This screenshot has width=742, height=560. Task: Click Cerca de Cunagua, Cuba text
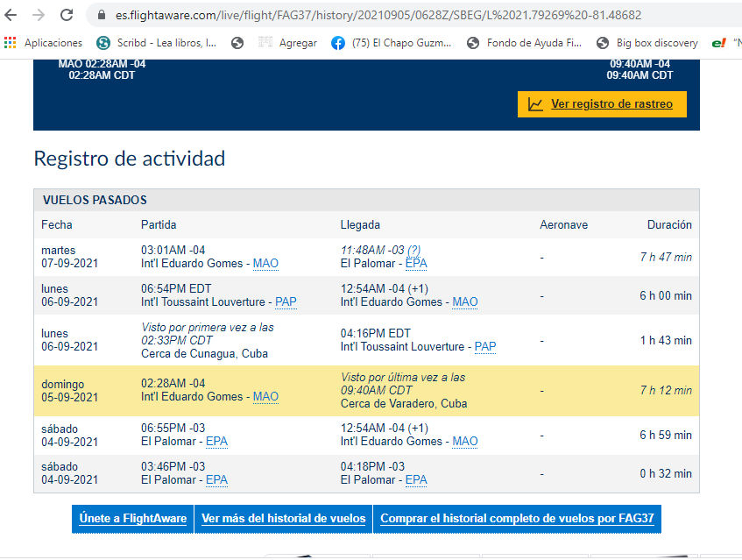[x=204, y=353]
